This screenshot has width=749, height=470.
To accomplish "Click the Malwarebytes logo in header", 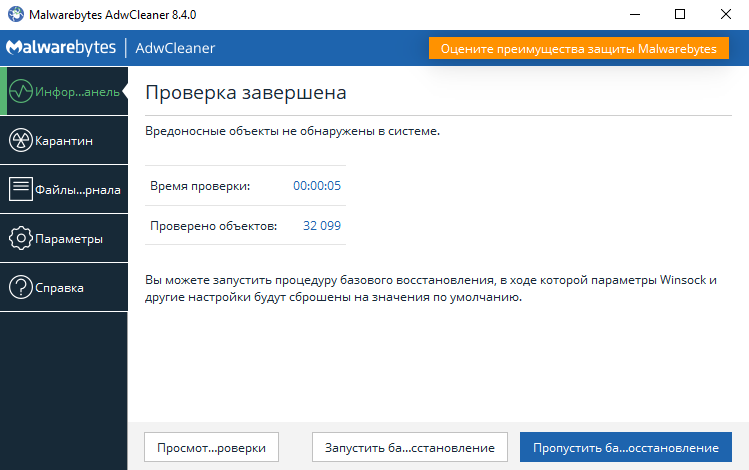I will 61,48.
